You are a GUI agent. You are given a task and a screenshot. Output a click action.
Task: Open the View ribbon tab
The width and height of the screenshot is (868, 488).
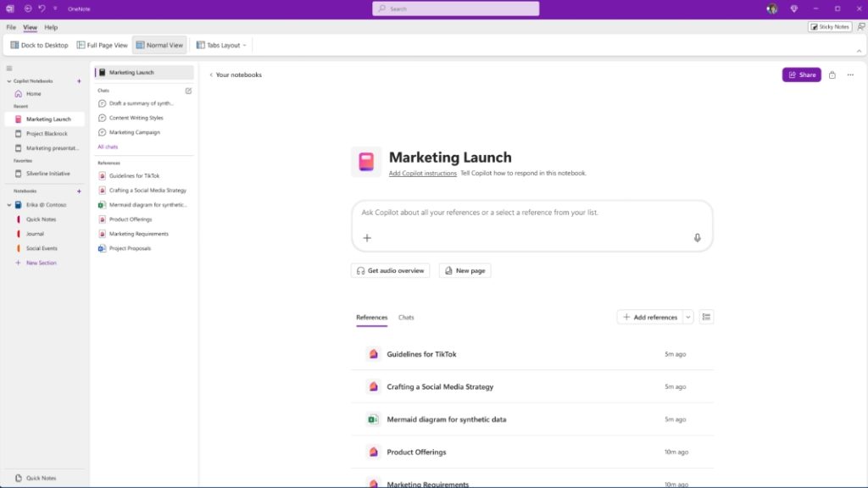[30, 27]
